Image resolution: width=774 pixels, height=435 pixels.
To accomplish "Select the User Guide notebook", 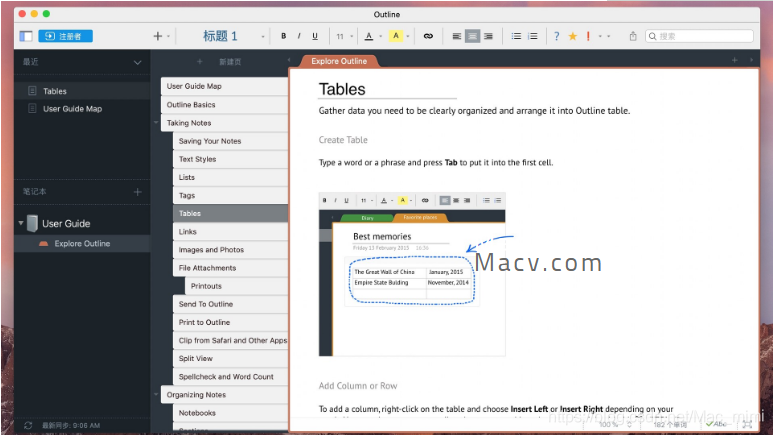I will [x=66, y=224].
